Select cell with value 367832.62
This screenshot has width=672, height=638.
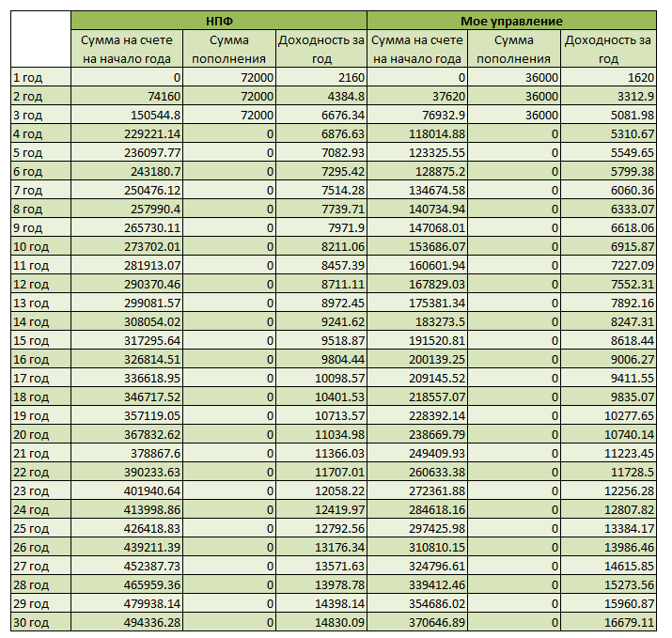pos(127,434)
